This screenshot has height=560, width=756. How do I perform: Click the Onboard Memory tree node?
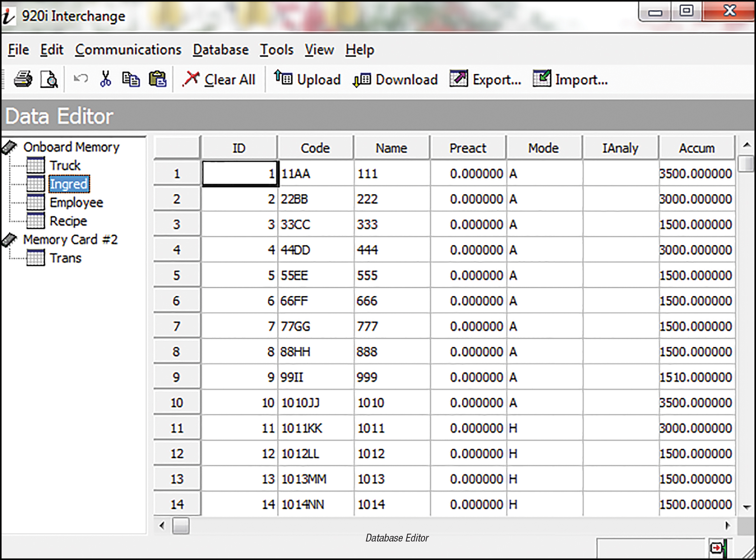pos(71,147)
